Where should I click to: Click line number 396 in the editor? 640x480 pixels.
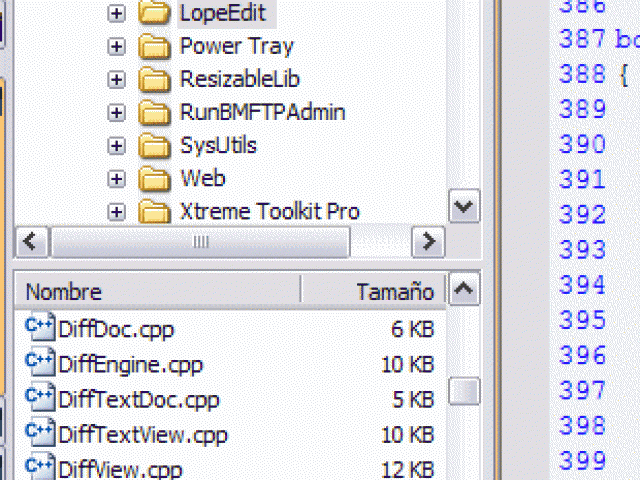pos(582,355)
